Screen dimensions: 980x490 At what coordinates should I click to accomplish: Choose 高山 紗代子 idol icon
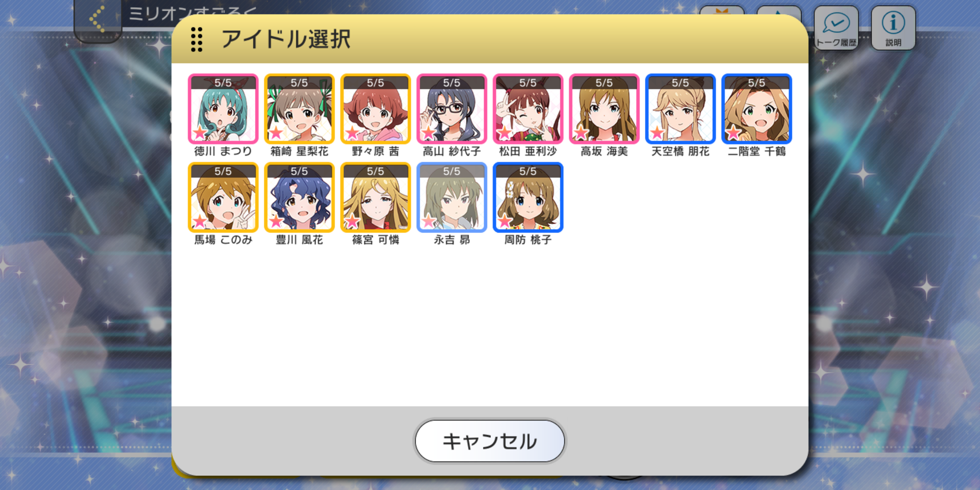[x=451, y=109]
